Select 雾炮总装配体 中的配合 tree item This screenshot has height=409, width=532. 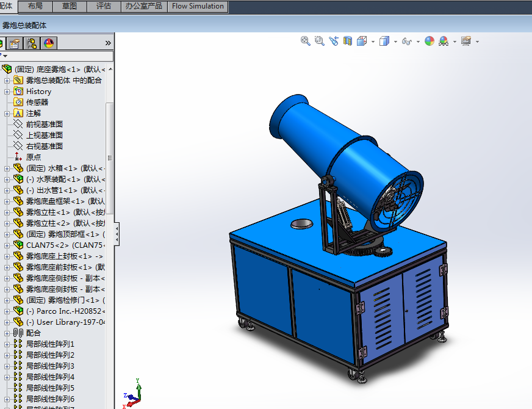(x=64, y=80)
